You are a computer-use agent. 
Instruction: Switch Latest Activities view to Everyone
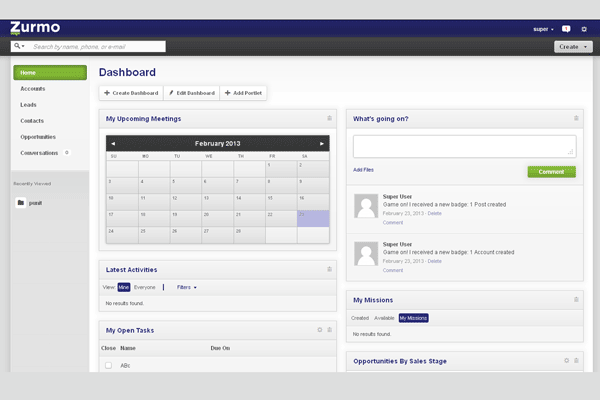pyautogui.click(x=145, y=287)
